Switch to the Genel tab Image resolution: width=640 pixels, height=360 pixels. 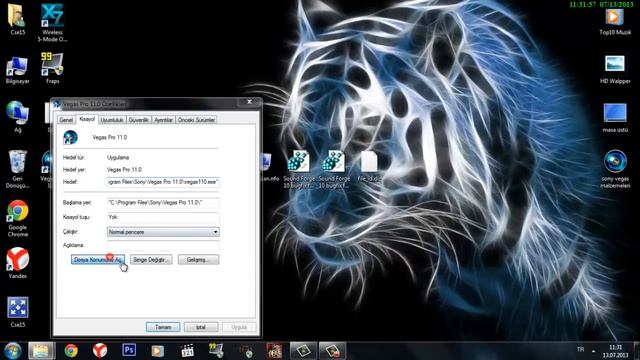point(66,120)
